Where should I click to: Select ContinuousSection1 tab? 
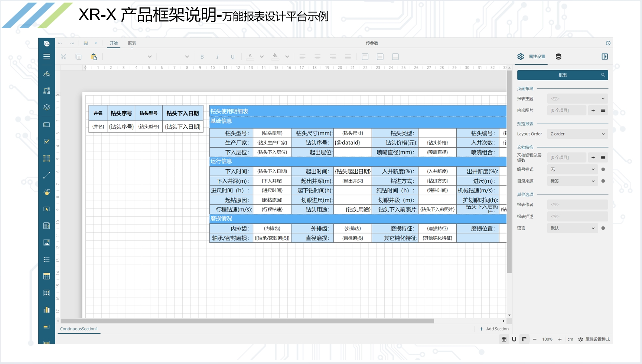coord(79,329)
